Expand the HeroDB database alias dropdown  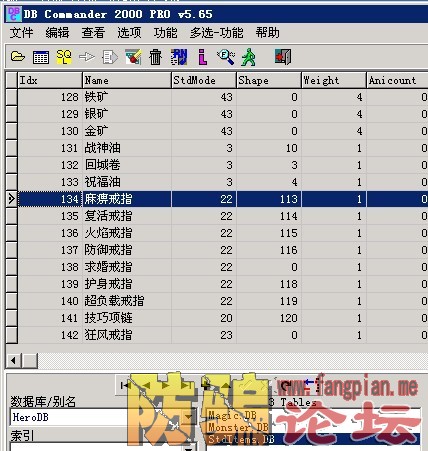189,416
